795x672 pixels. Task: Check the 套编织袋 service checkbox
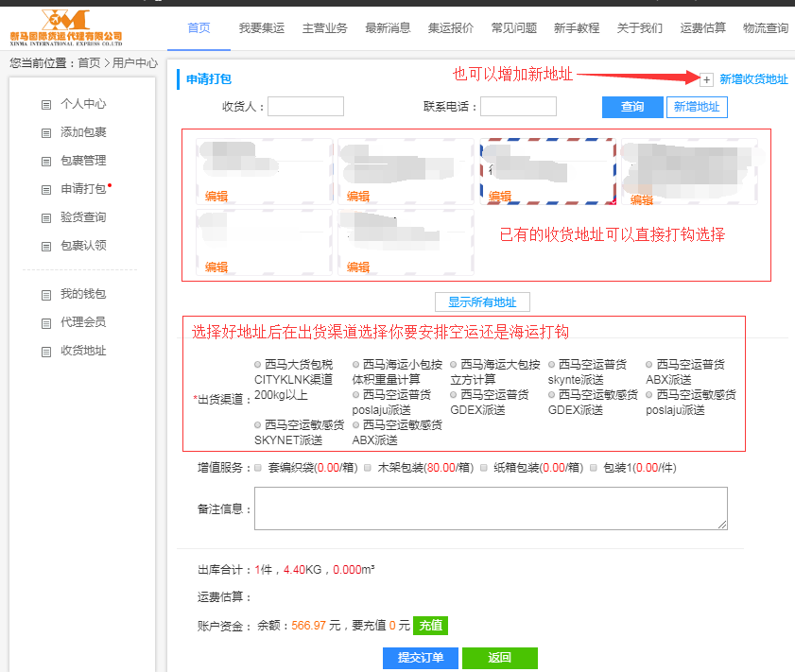(x=258, y=468)
